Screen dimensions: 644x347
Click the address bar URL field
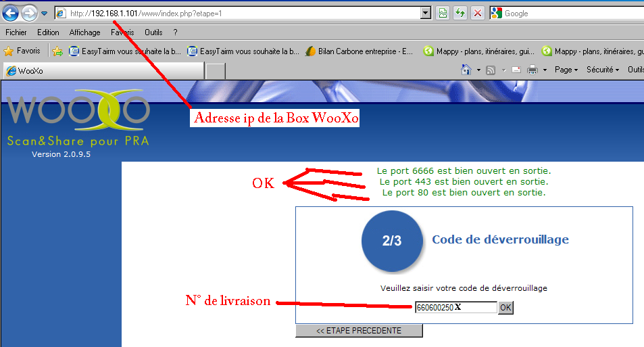pos(239,13)
